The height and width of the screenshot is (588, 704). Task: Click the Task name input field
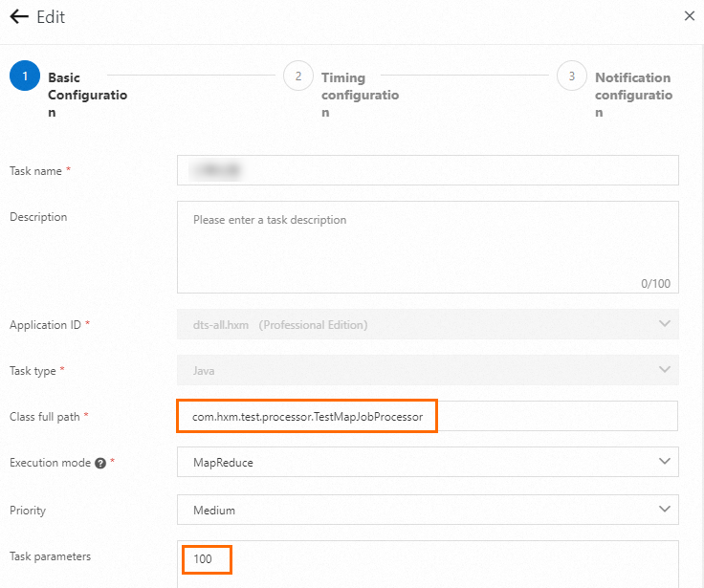pos(428,170)
